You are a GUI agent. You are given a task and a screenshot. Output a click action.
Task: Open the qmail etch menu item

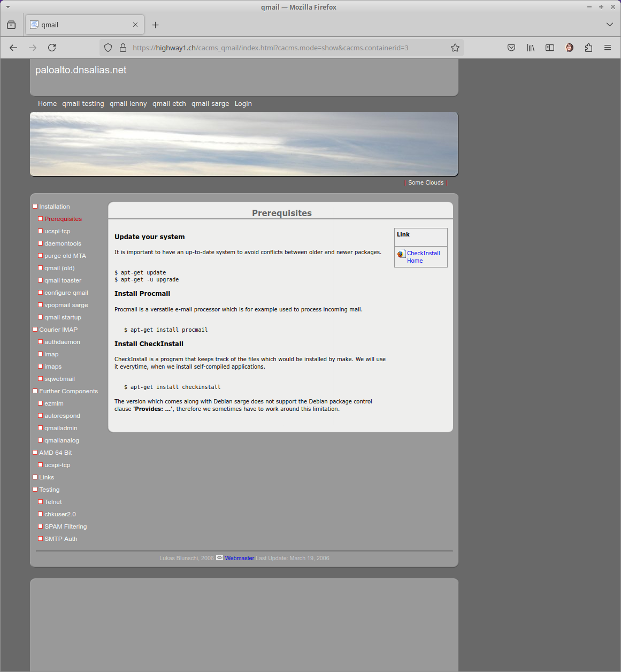[169, 104]
